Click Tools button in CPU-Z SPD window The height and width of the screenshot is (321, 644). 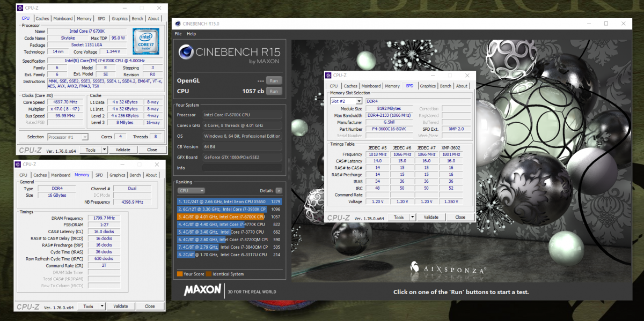(399, 217)
